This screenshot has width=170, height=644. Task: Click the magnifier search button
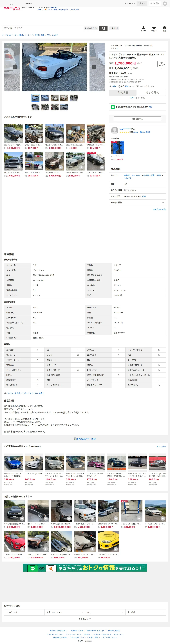(x=104, y=28)
